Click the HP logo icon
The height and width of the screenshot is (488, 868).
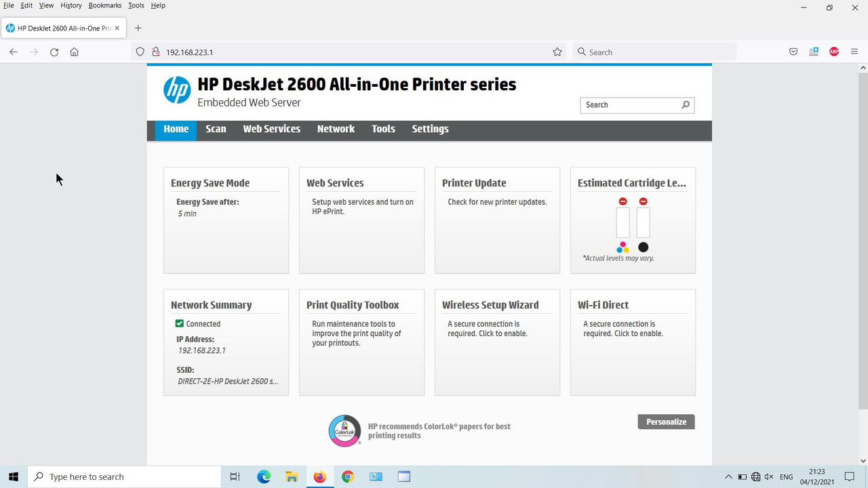177,90
